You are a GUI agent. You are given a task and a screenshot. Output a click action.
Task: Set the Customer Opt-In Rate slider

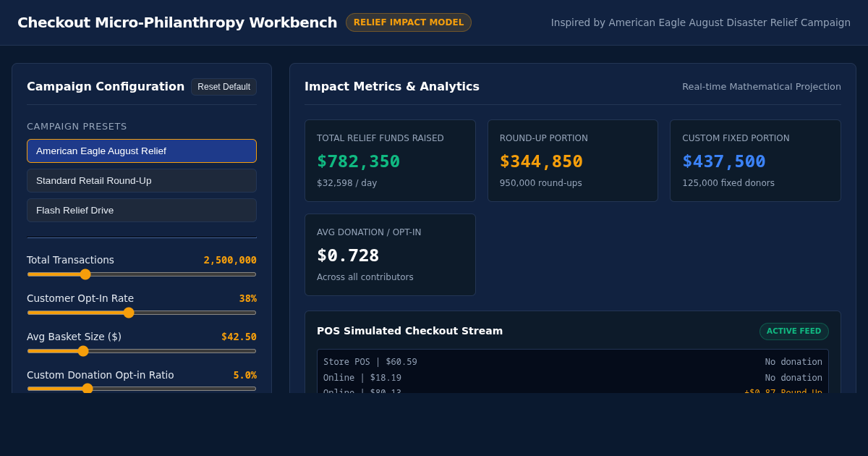pos(142,313)
